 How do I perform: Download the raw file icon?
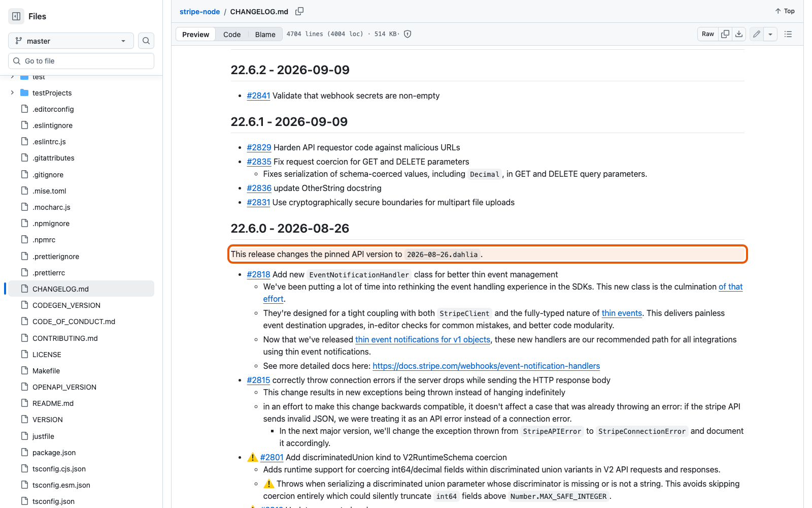739,34
